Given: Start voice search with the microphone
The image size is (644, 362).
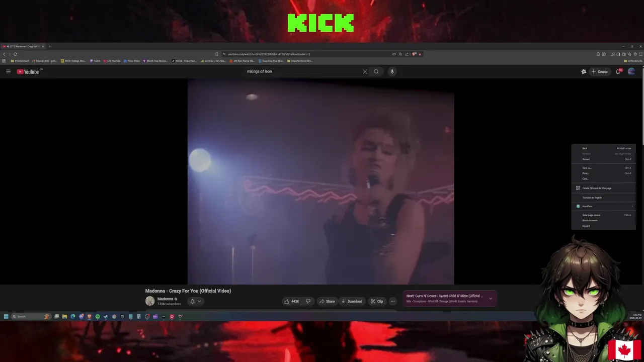Looking at the screenshot, I should (x=392, y=71).
